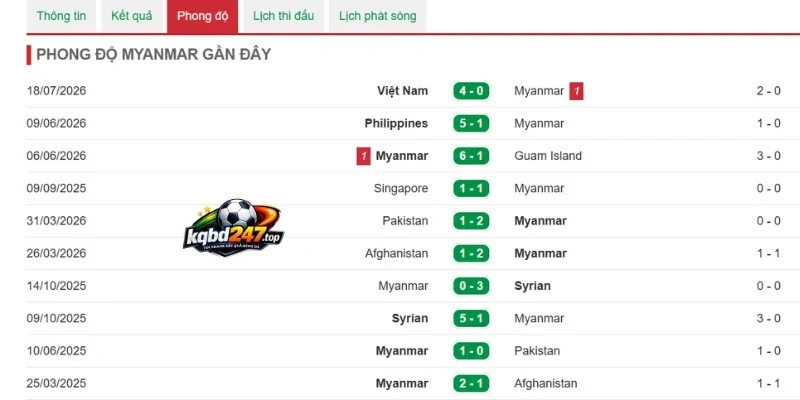Click the Philippines team name
This screenshot has height=400, width=800.
click(x=396, y=123)
